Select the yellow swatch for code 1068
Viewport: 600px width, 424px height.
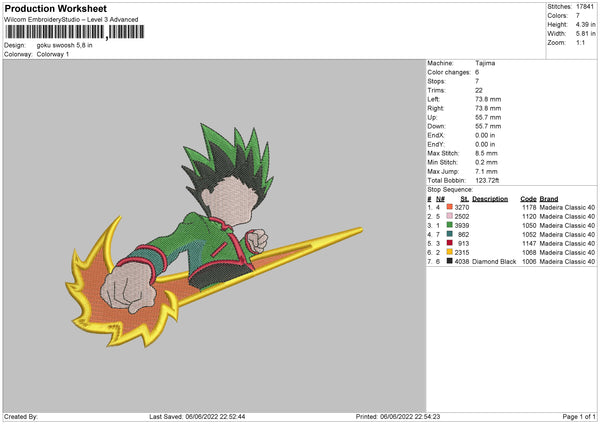coord(451,252)
